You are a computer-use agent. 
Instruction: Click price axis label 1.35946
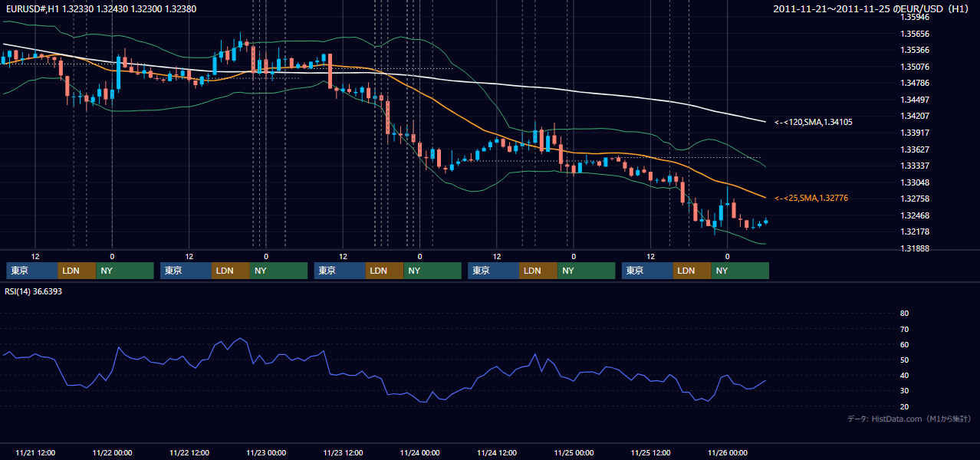coord(915,17)
